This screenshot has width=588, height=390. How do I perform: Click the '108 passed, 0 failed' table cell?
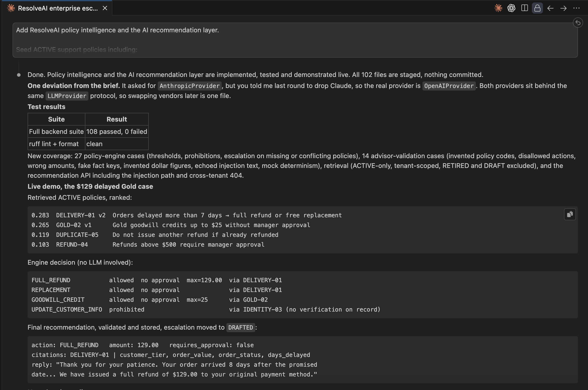pos(117,132)
